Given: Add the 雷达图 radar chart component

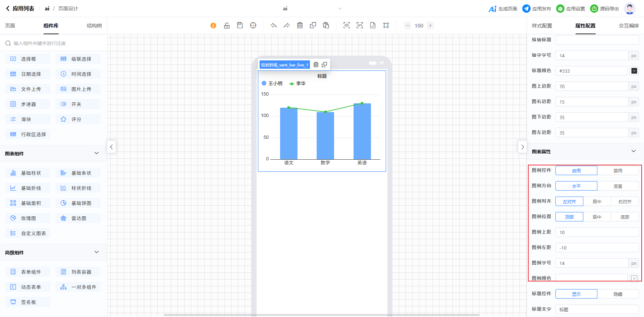Looking at the screenshot, I should [78, 218].
